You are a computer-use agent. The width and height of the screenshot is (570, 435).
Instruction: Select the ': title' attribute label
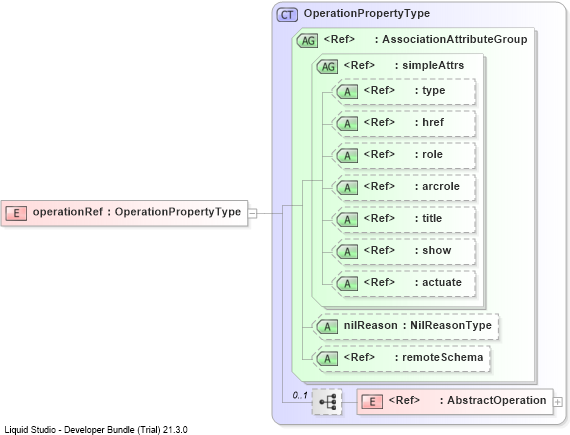point(429,218)
